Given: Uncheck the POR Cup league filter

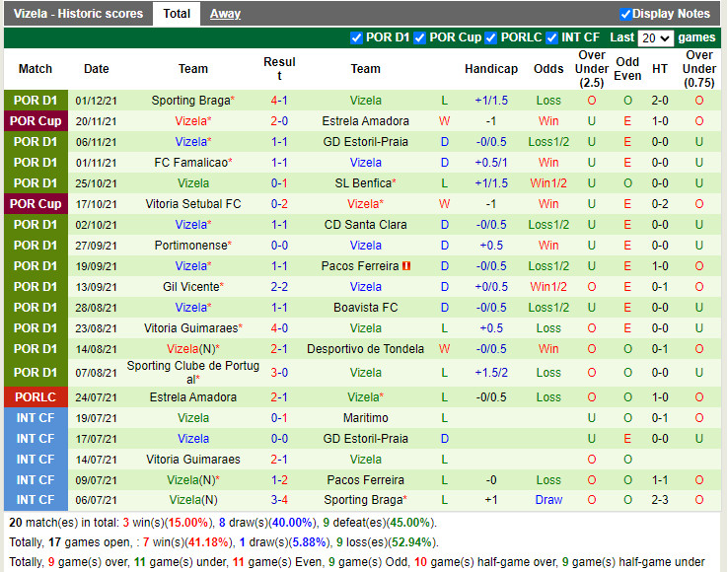Looking at the screenshot, I should (420, 37).
